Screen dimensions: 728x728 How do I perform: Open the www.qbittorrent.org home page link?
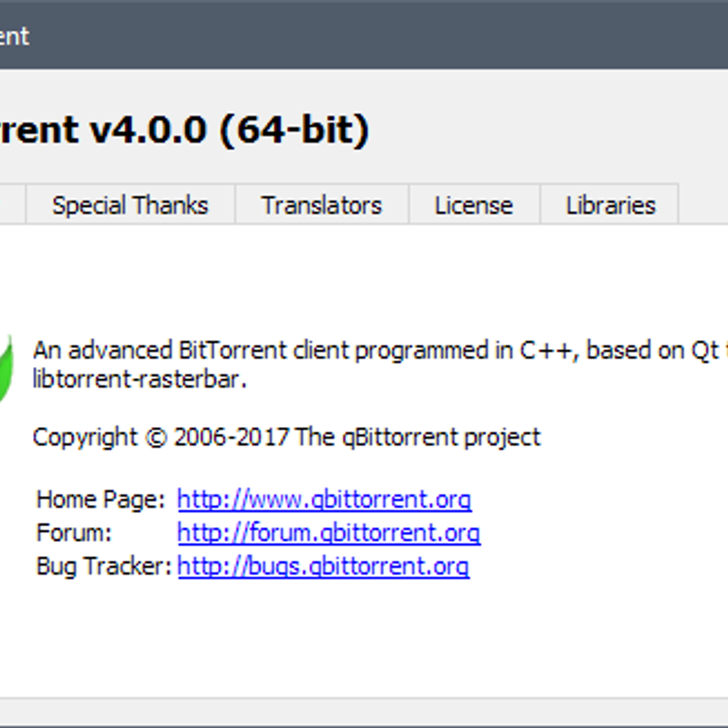coord(324,500)
